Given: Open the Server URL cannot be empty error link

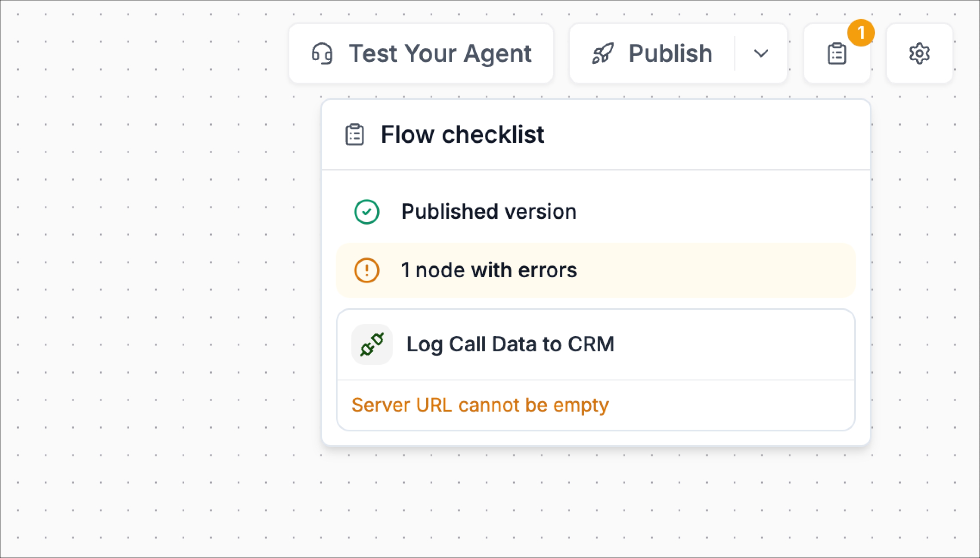Looking at the screenshot, I should [x=480, y=404].
